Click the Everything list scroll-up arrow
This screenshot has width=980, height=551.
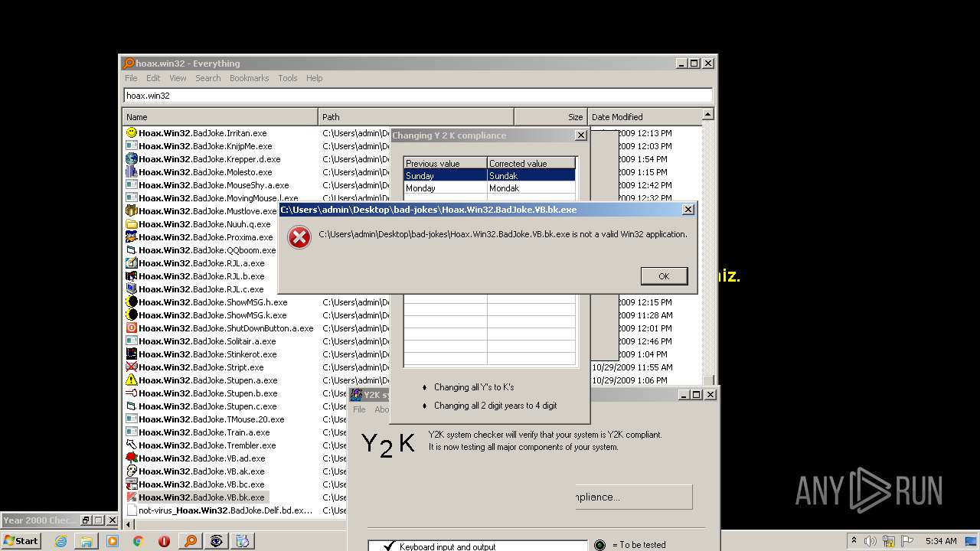(707, 114)
